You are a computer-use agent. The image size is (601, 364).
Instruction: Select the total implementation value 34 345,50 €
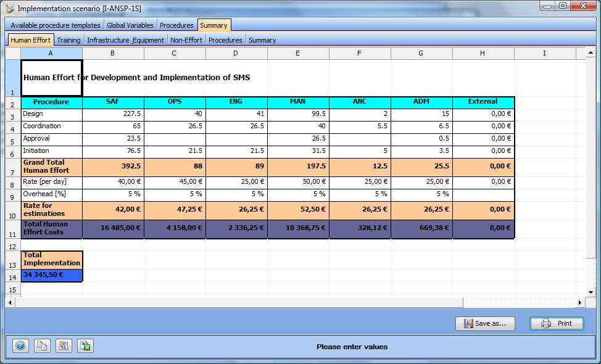click(52, 276)
